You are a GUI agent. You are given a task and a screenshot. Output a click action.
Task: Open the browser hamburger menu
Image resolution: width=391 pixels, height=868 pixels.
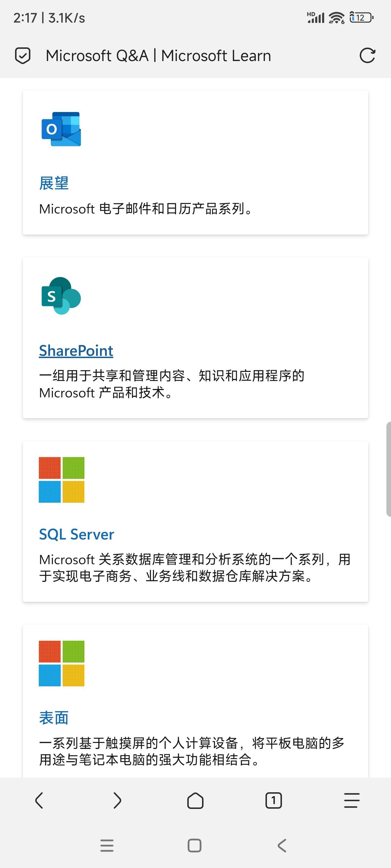coord(352,800)
